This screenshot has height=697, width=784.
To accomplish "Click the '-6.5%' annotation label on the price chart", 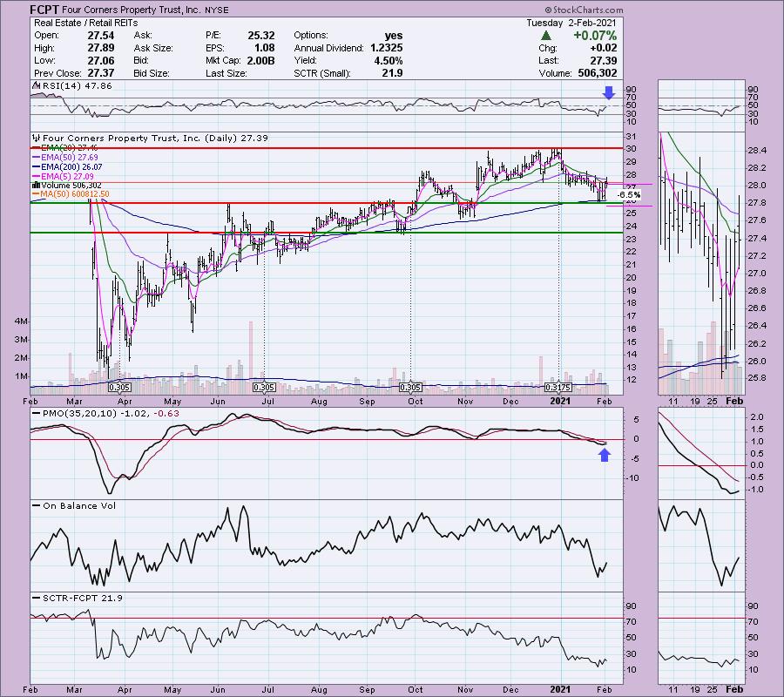I will coord(628,194).
